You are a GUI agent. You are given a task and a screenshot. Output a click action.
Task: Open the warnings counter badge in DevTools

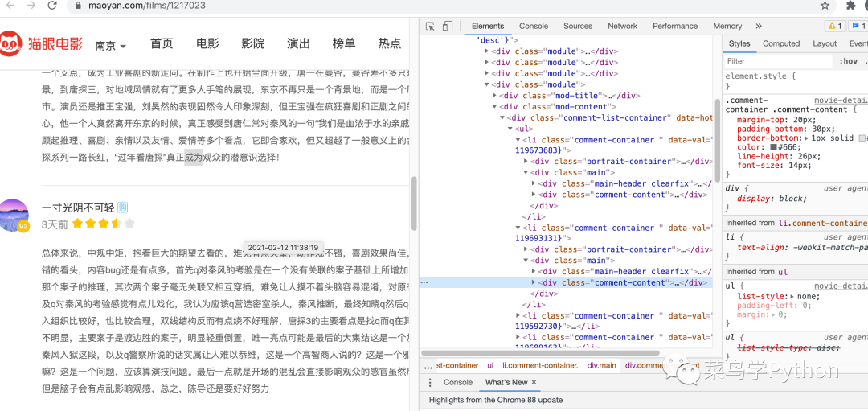point(835,27)
